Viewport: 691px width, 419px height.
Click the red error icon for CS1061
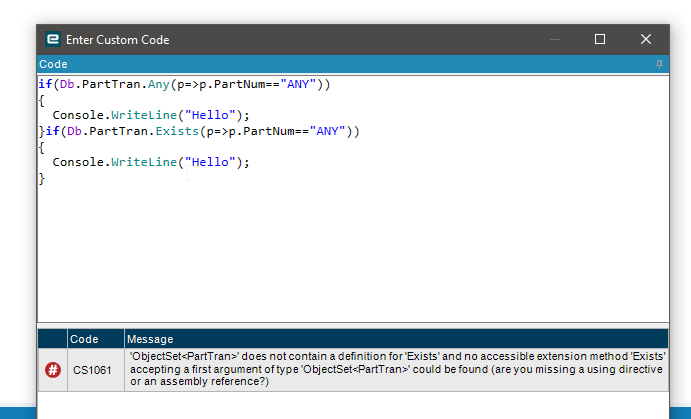(53, 370)
